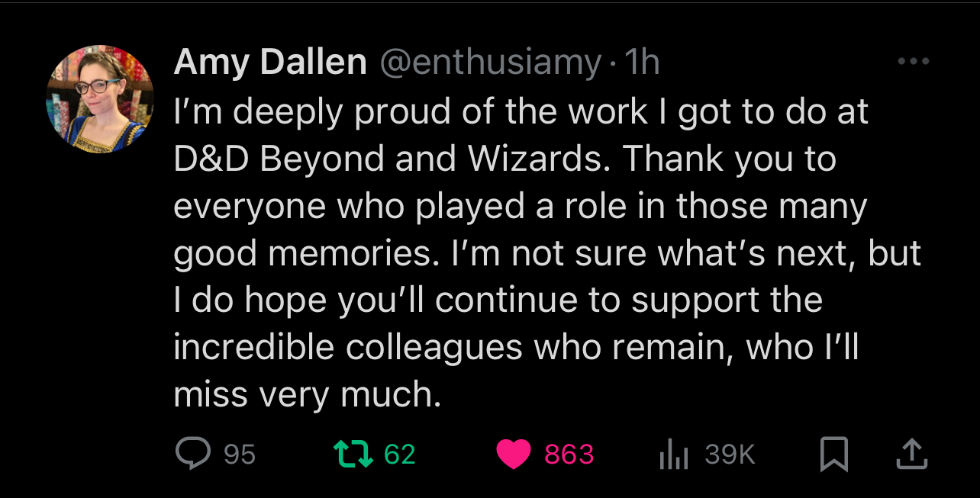The image size is (980, 498).
Task: Tap the share upload arrow icon
Action: [x=911, y=455]
